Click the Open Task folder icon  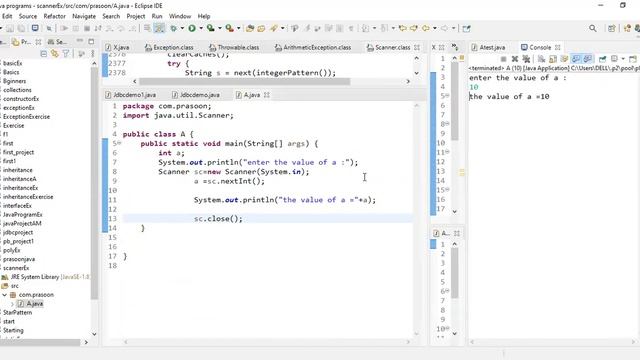click(x=261, y=28)
